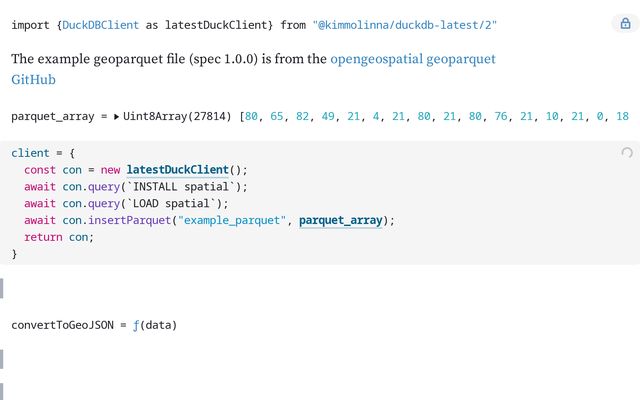Click the "example_parquet" string in the code

tap(232, 220)
